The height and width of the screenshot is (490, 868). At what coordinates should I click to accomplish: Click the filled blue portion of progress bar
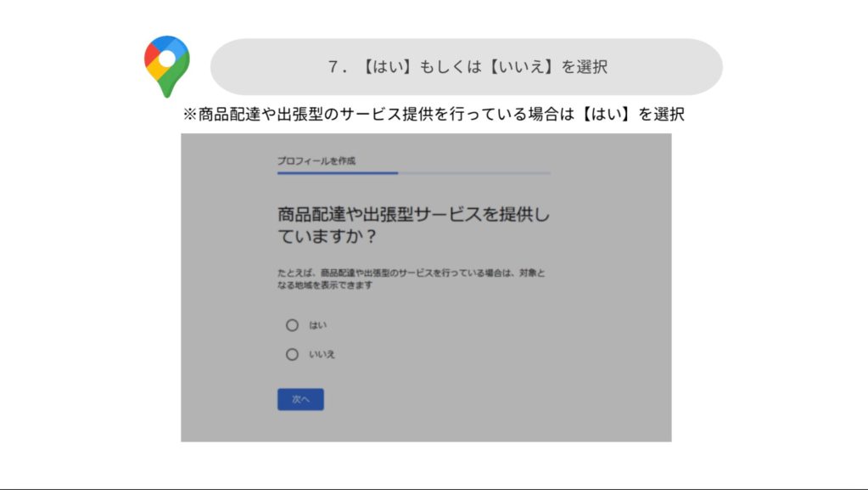tap(338, 173)
